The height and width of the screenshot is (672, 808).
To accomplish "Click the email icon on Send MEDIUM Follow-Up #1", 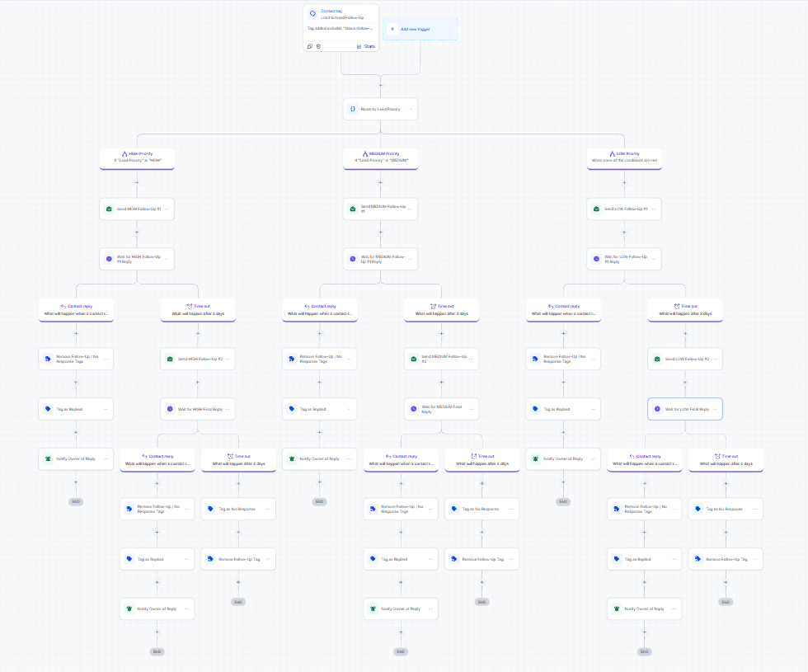I will coord(353,209).
